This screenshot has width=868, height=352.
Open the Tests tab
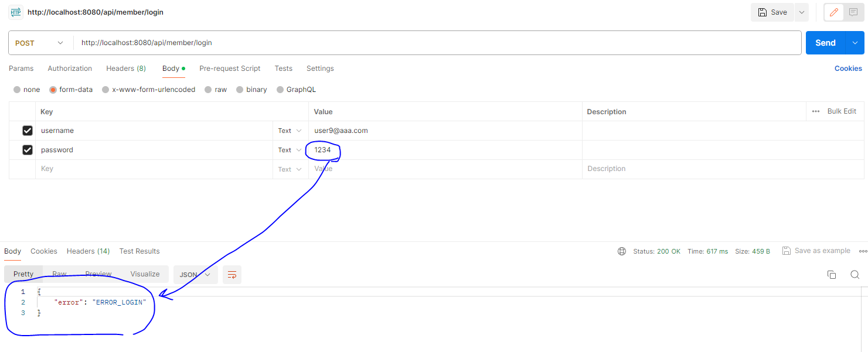click(284, 69)
